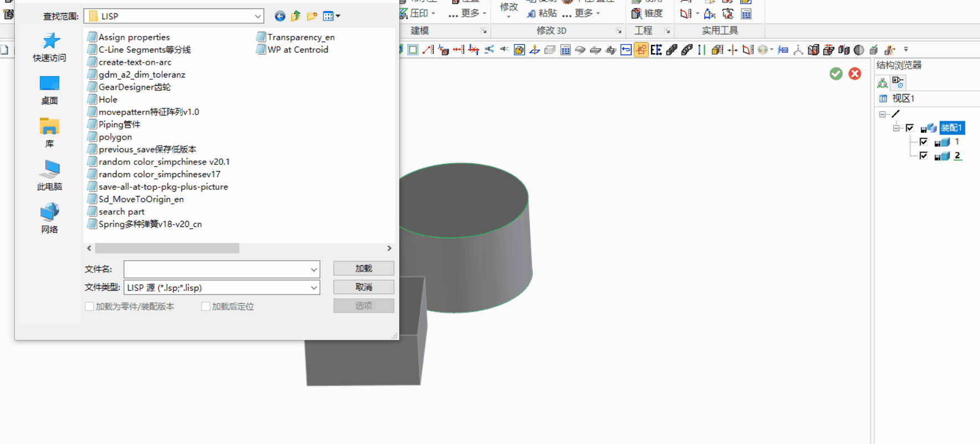Image resolution: width=980 pixels, height=444 pixels.
Task: Select the Sd_MoveToOrigin_en file
Action: click(x=136, y=199)
